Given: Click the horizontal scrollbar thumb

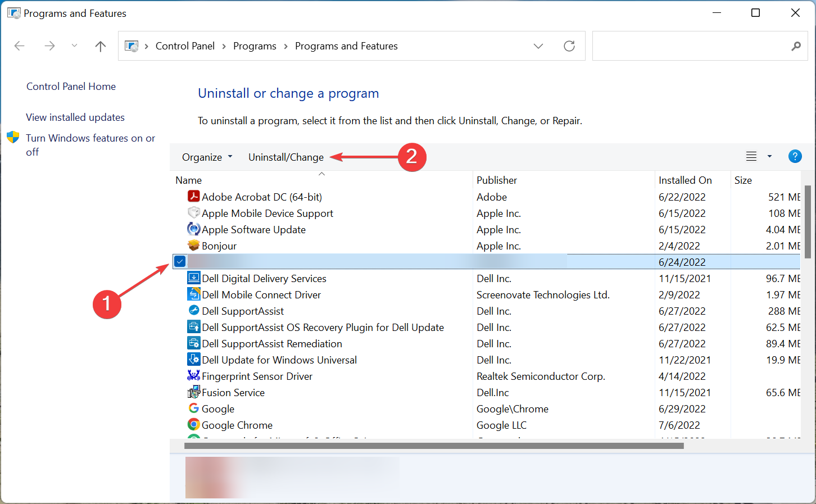Looking at the screenshot, I should point(434,446).
